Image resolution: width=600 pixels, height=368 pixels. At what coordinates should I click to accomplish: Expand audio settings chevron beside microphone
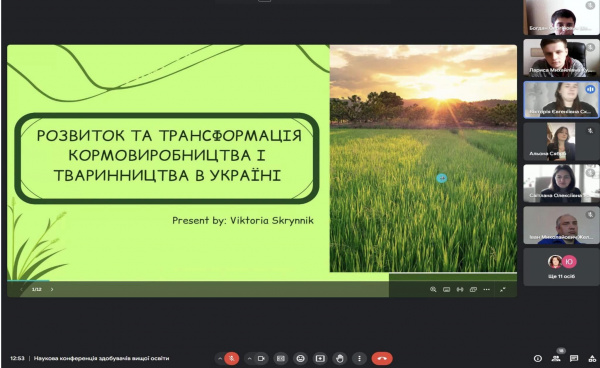pyautogui.click(x=220, y=358)
